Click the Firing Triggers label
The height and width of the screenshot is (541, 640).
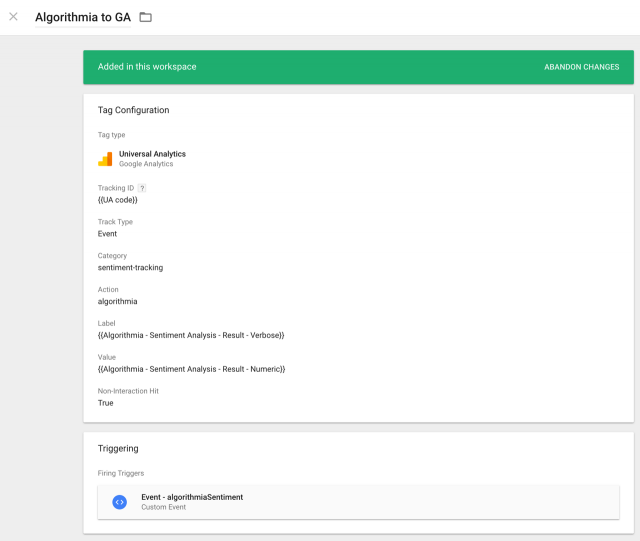point(121,473)
